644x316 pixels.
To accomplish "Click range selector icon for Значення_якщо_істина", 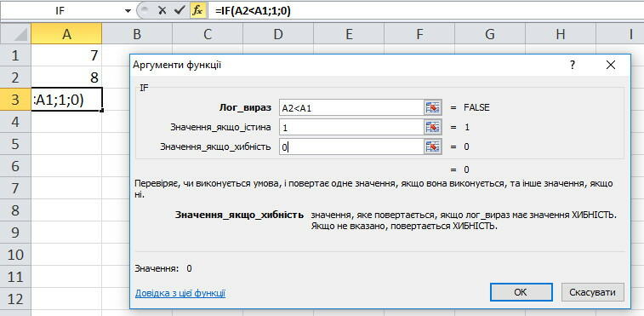I will [433, 127].
